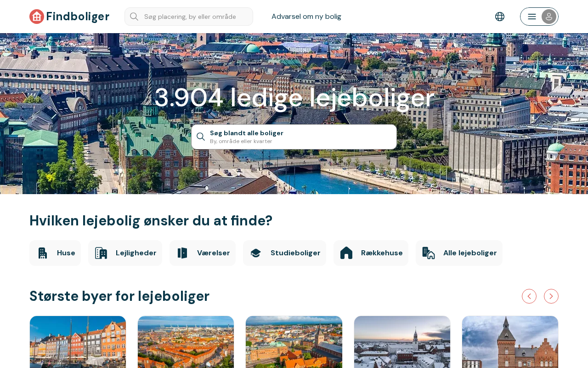This screenshot has height=368, width=588.
Task: Choose the Værelser category
Action: (203, 253)
